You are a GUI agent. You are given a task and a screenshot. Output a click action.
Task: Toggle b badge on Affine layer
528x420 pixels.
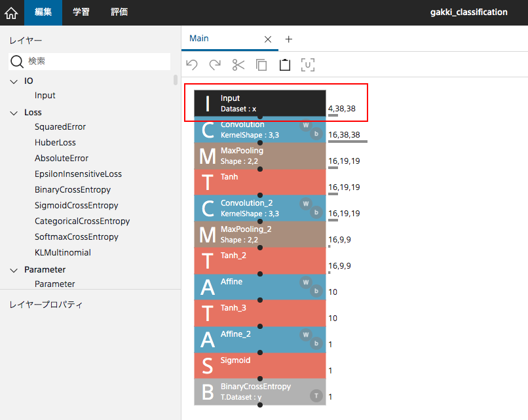316,291
